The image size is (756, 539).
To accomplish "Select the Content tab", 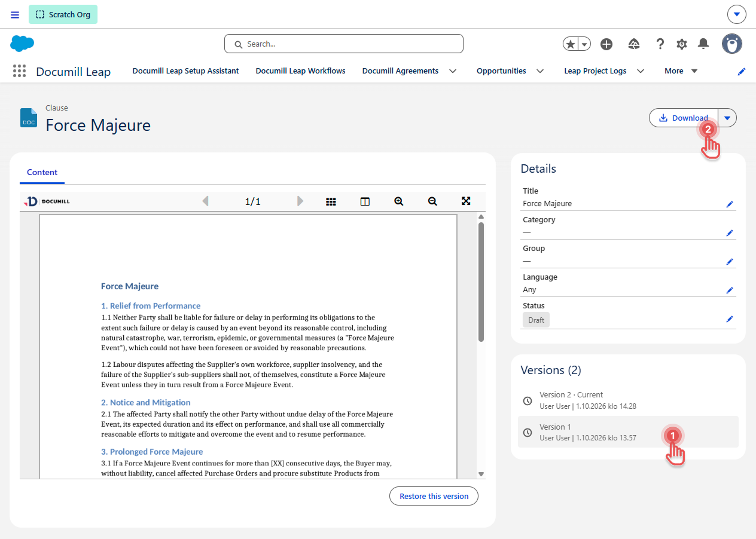I will tap(42, 172).
